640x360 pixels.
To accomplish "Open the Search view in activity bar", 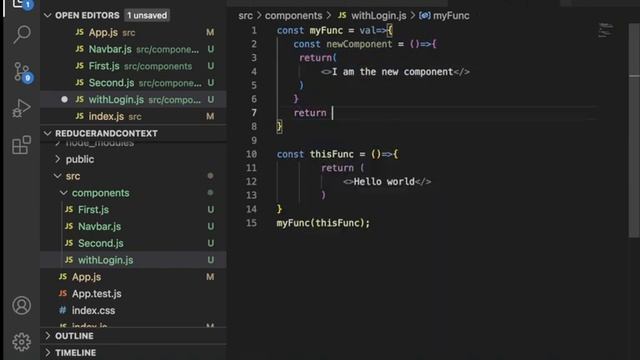I will click(22, 34).
